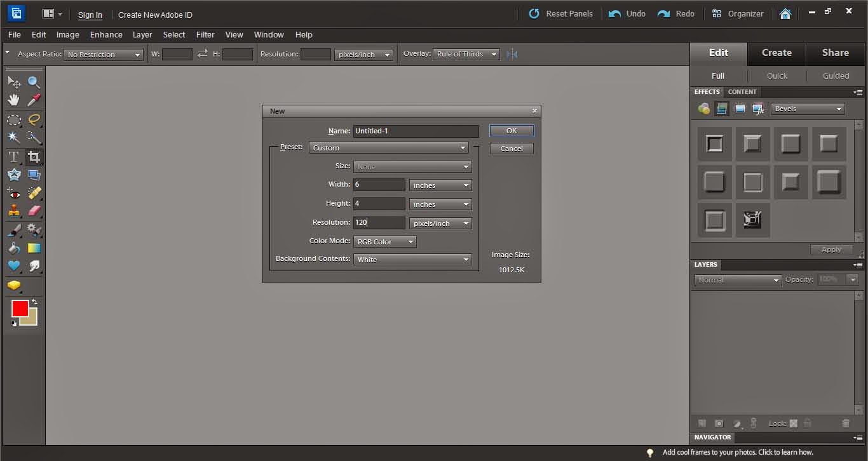The width and height of the screenshot is (868, 461).
Task: Select the Quick Selection tool
Action: coord(34,137)
